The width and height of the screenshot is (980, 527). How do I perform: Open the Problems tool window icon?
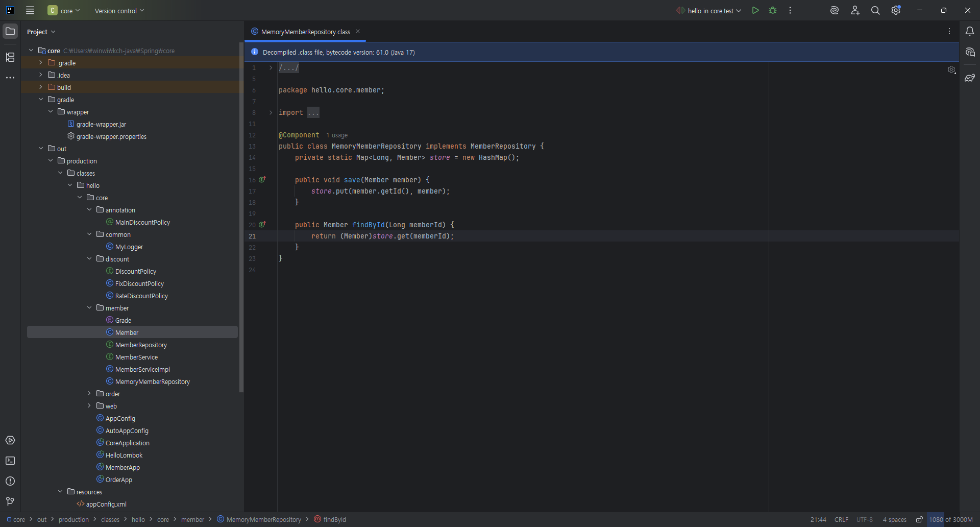(10, 481)
